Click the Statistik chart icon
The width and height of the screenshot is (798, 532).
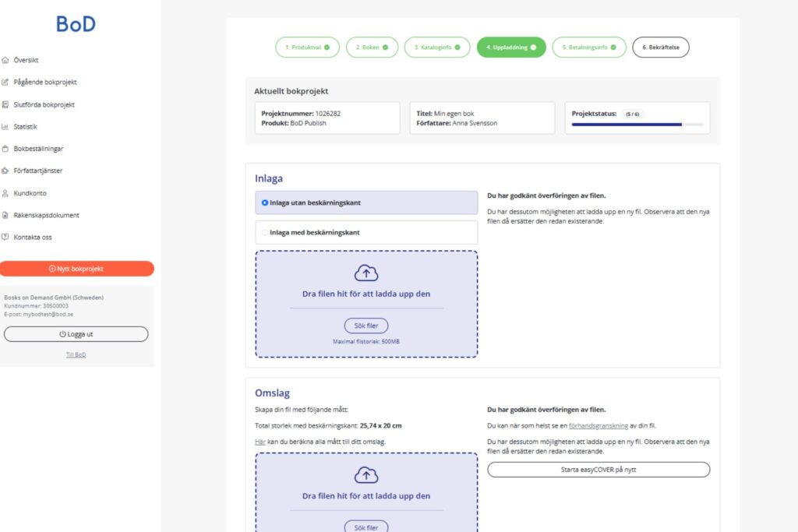[5, 127]
